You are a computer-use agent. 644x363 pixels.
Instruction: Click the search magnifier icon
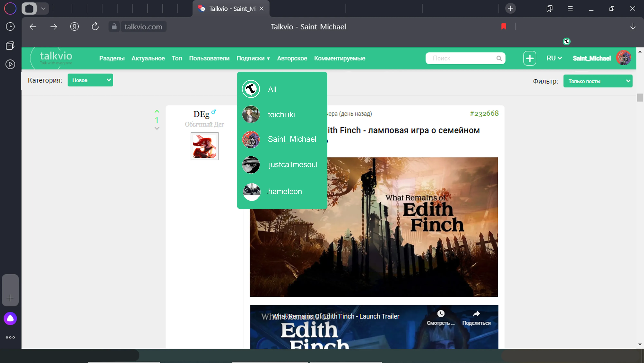click(499, 58)
